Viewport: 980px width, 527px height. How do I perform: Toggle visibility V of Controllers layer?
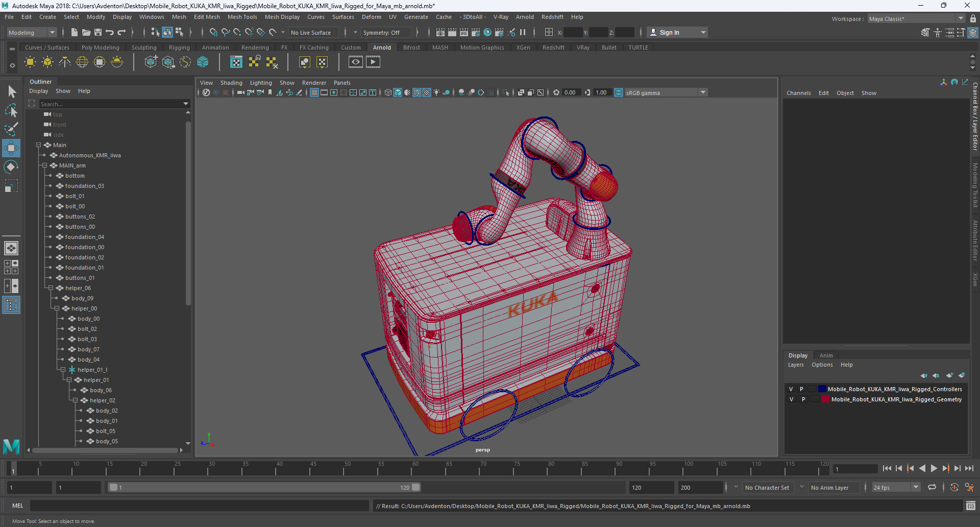tap(791, 389)
